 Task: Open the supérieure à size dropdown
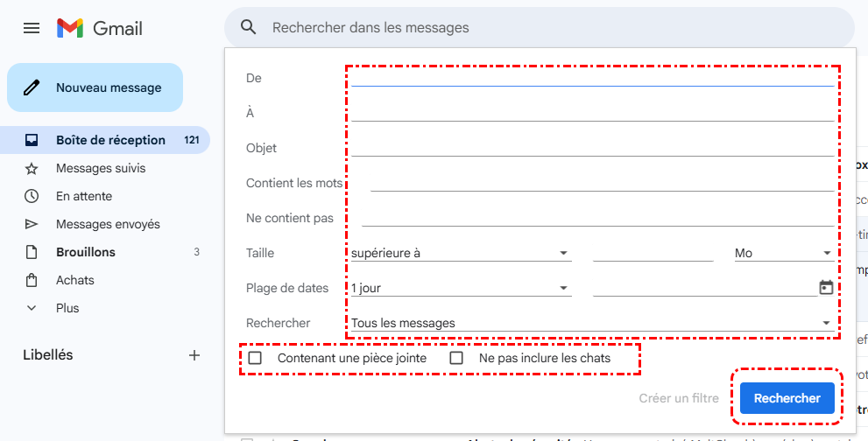point(461,253)
